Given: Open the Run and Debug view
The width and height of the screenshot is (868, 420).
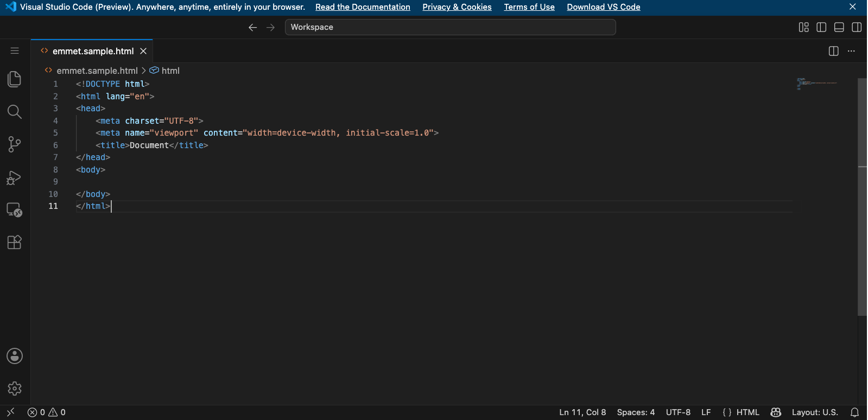Looking at the screenshot, I should click(15, 177).
